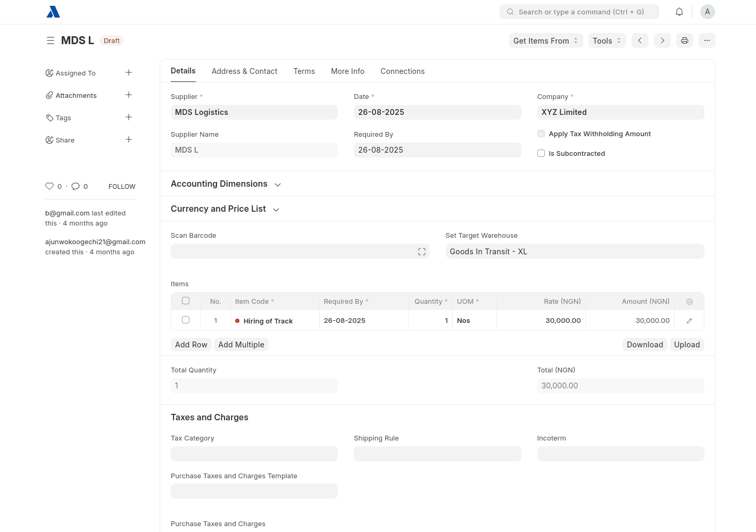Viewport: 756px width, 532px height.
Task: Click the notifications bell icon
Action: point(679,12)
